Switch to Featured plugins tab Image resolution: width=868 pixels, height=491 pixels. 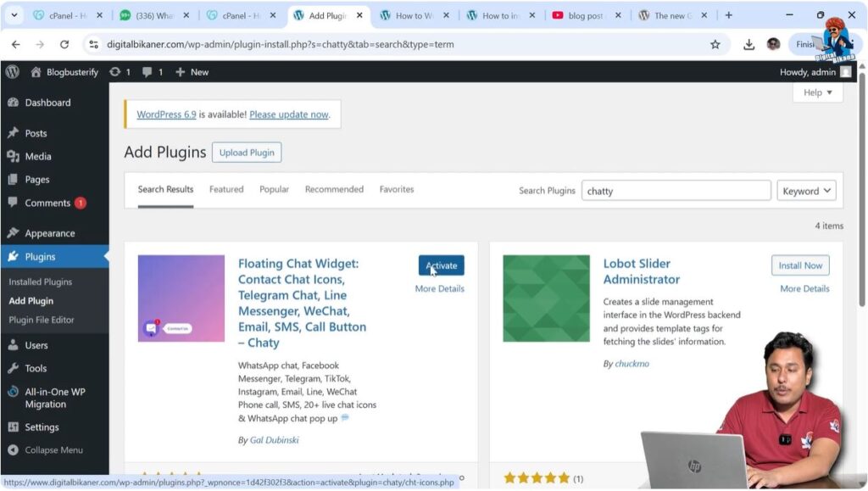[226, 189]
